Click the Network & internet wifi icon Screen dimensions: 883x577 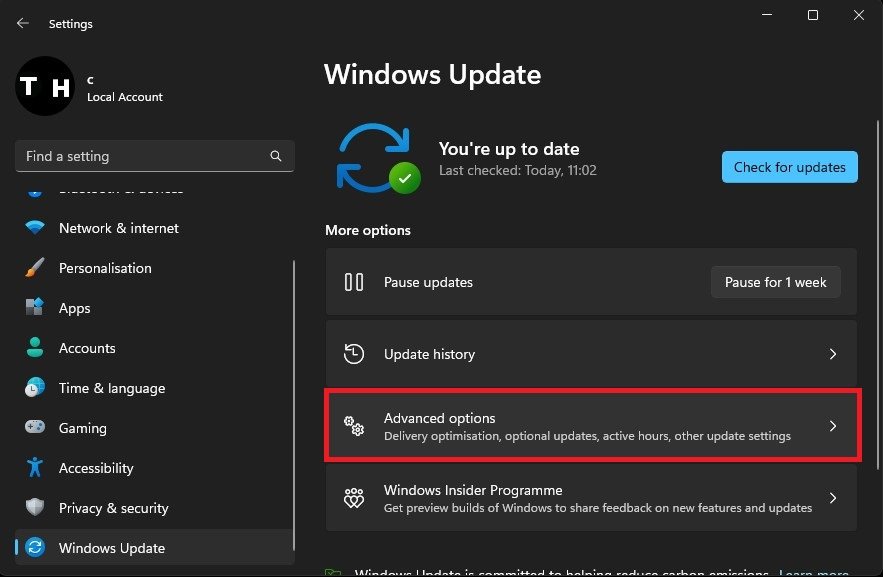(35, 228)
